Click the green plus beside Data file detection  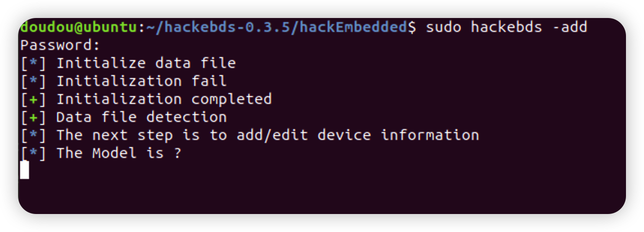tap(33, 117)
